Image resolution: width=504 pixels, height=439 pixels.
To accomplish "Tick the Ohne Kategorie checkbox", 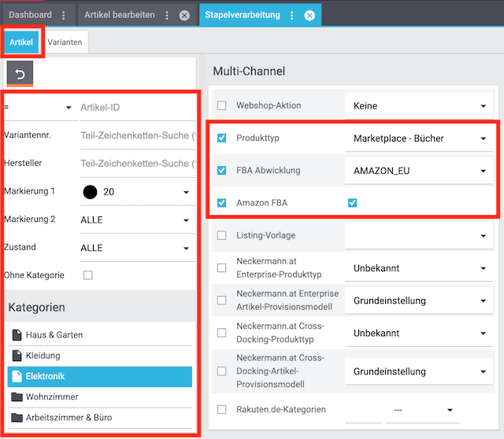I will [x=88, y=275].
